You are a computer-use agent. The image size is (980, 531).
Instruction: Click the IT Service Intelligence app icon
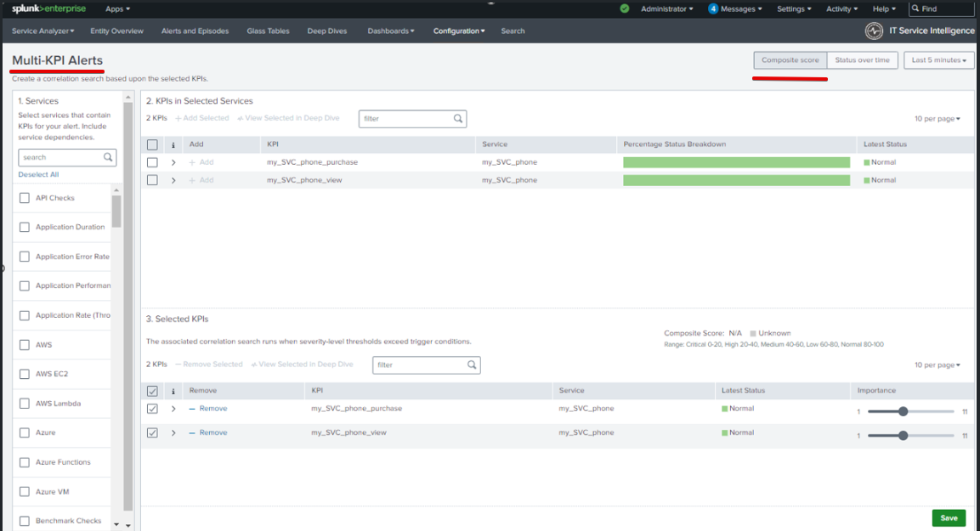874,31
